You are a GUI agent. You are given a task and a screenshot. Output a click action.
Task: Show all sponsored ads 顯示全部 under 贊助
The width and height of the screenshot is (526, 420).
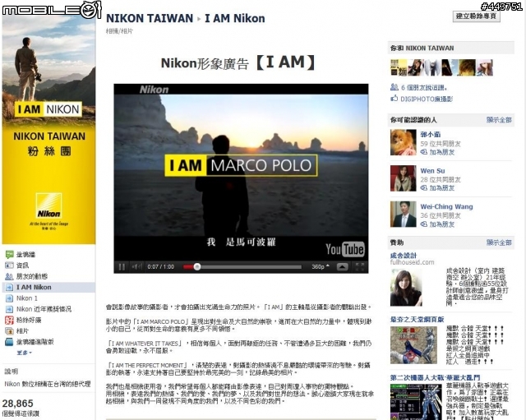(x=499, y=242)
